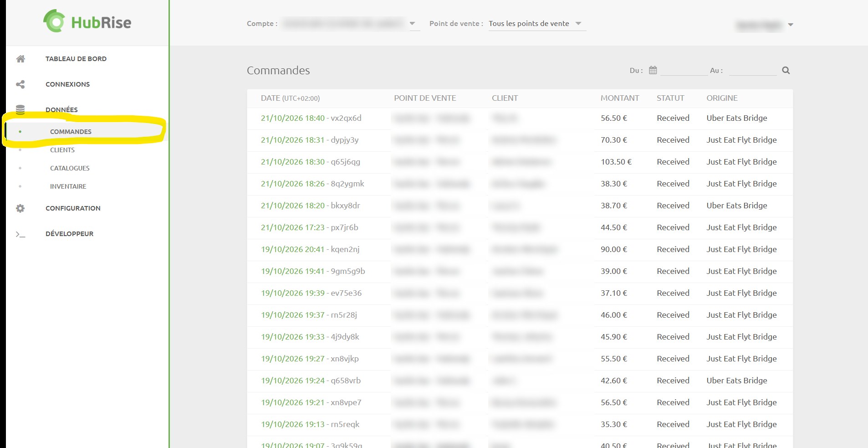Image resolution: width=868 pixels, height=448 pixels.
Task: Click the Commandes page heading
Action: 278,70
